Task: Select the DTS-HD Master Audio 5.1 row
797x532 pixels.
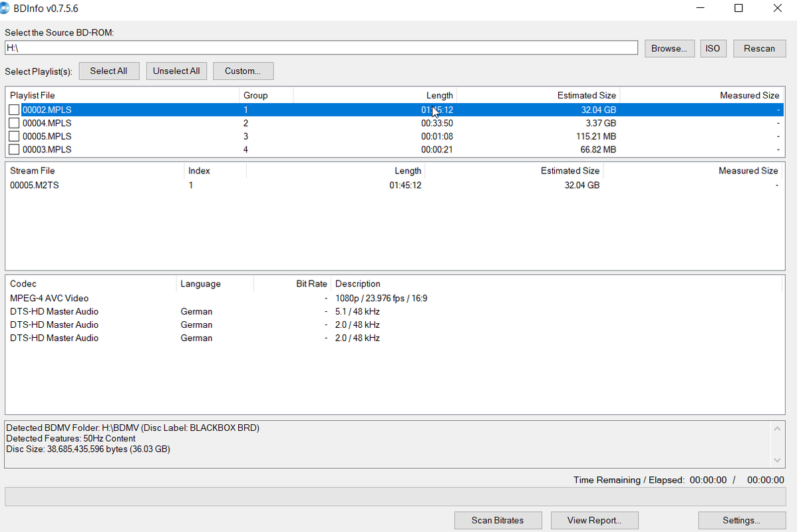Action: pyautogui.click(x=395, y=311)
